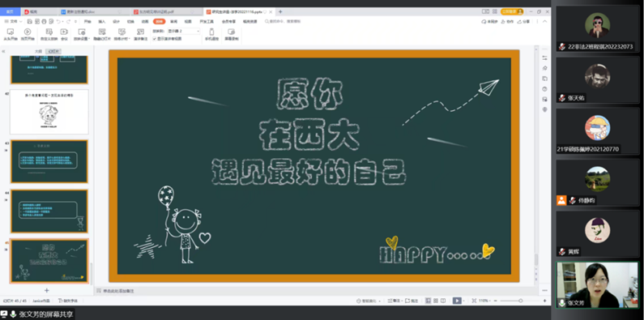The width and height of the screenshot is (644, 320).
Task: Open the presenter notes (演讲备注) tool
Action: (140, 35)
